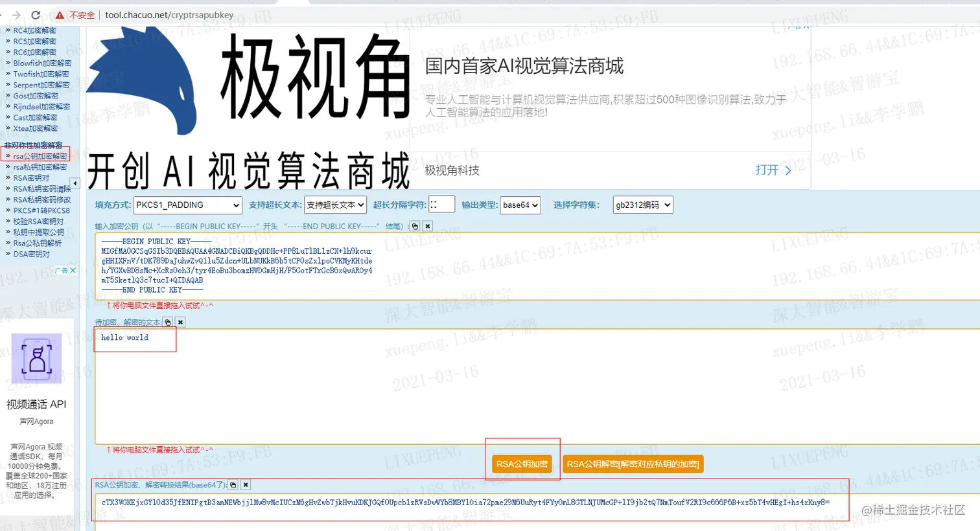The height and width of the screenshot is (531, 980).
Task: Open RSA私钥密码修改 link
Action: pyautogui.click(x=42, y=199)
